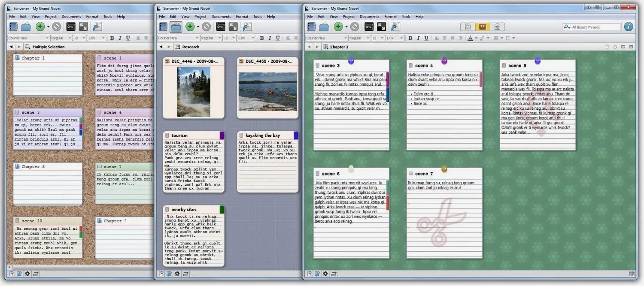Viewport: 644px width, 286px height.
Task: Select the scene 7 card with scissors watermark
Action: pyautogui.click(x=444, y=213)
